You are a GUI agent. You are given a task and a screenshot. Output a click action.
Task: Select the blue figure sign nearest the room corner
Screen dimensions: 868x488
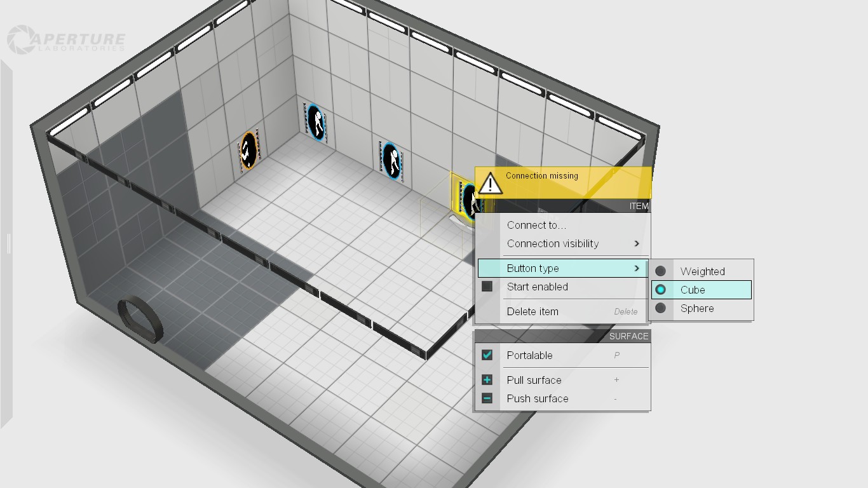(x=316, y=121)
